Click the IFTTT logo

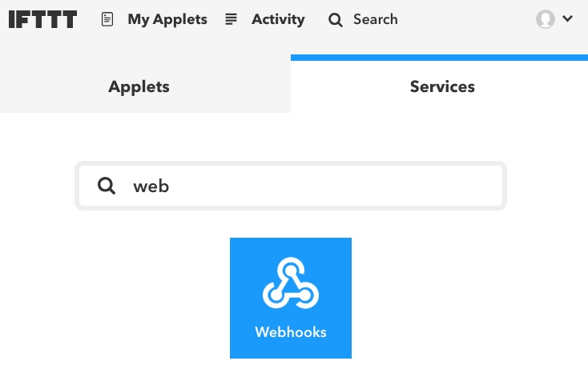pyautogui.click(x=42, y=19)
